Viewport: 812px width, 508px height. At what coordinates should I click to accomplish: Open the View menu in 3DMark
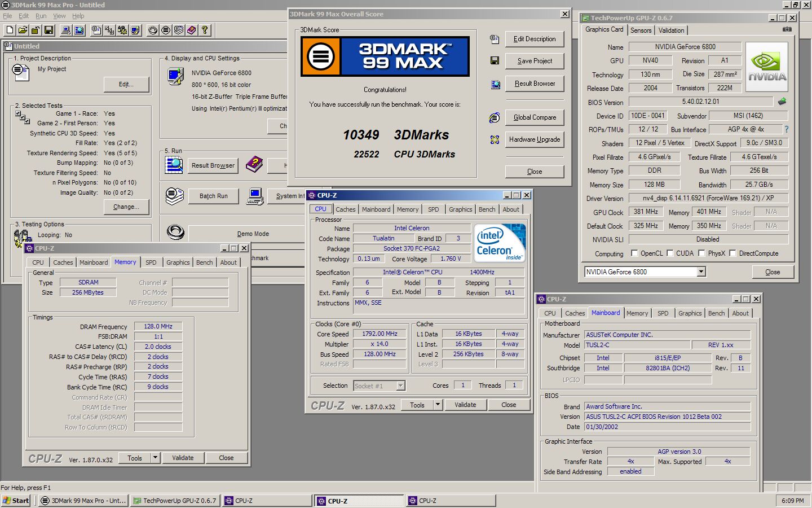tap(59, 16)
